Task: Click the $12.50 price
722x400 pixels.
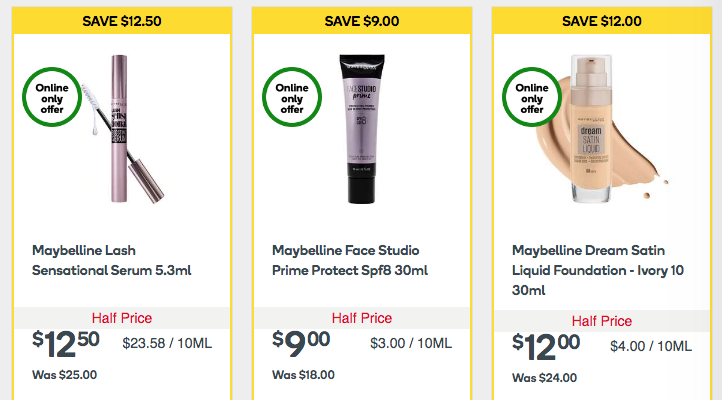Action: pos(65,343)
